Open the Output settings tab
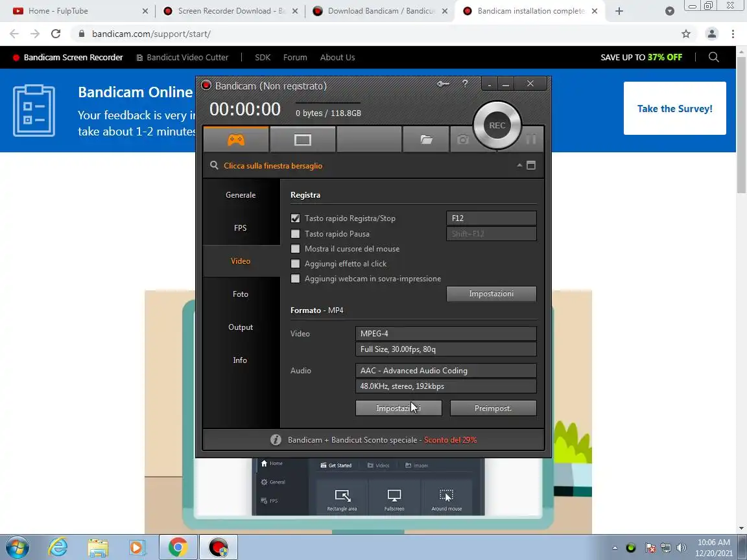Image resolution: width=747 pixels, height=560 pixels. pyautogui.click(x=241, y=327)
